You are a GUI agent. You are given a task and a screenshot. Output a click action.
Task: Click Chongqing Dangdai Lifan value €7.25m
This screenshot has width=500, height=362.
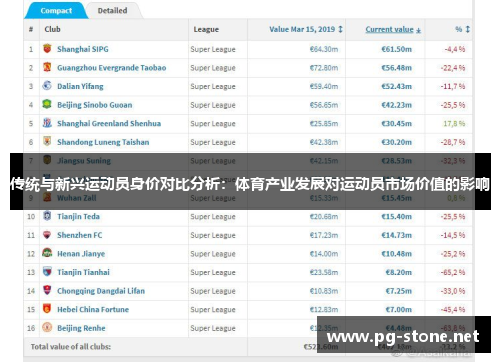click(x=398, y=291)
